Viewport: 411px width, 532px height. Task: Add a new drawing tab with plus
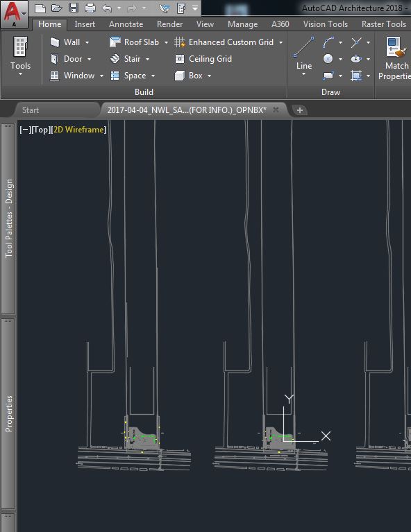(x=300, y=110)
